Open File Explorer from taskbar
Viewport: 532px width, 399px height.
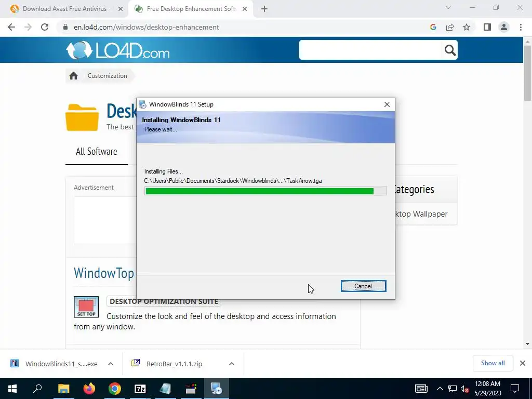(x=63, y=389)
